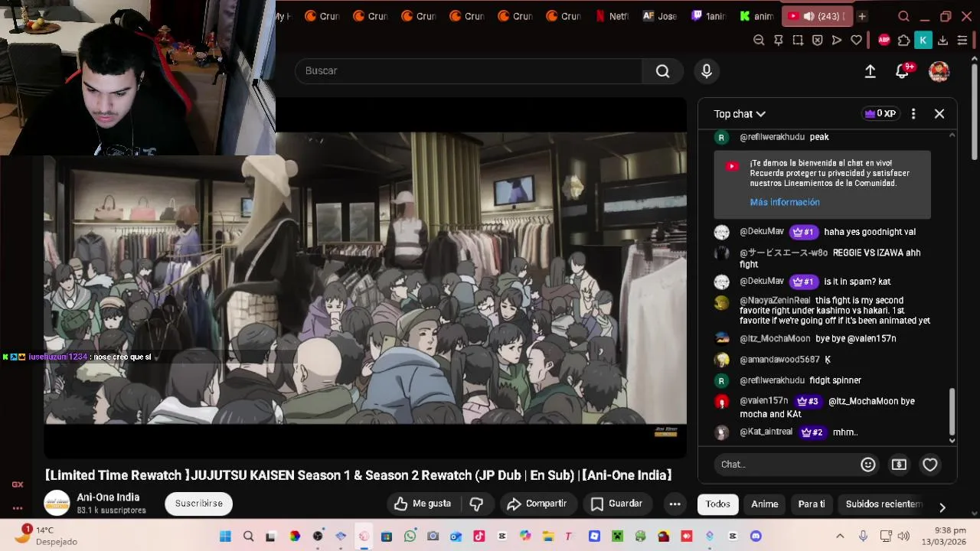Click the zoom-out magnifier in the browser toolbar
This screenshot has width=980, height=551.
click(x=759, y=41)
